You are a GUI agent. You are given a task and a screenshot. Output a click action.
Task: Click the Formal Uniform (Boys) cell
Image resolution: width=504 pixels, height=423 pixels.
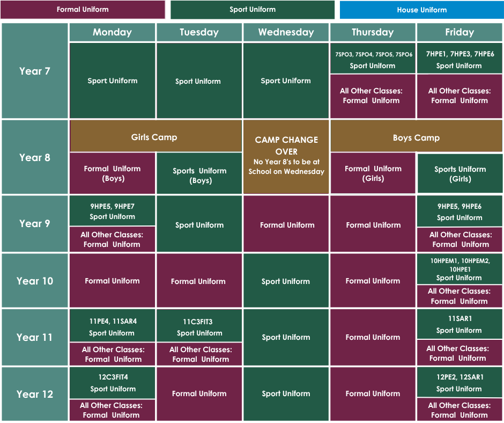tap(112, 173)
